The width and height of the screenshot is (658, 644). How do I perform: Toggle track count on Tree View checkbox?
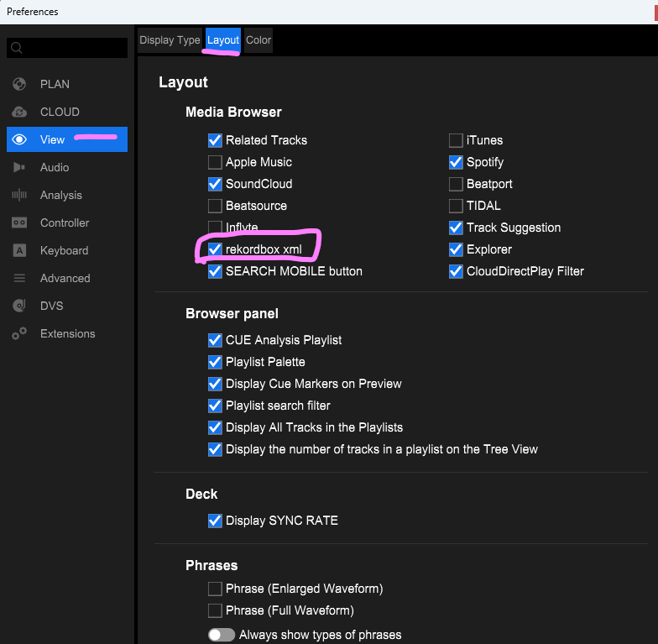215,449
